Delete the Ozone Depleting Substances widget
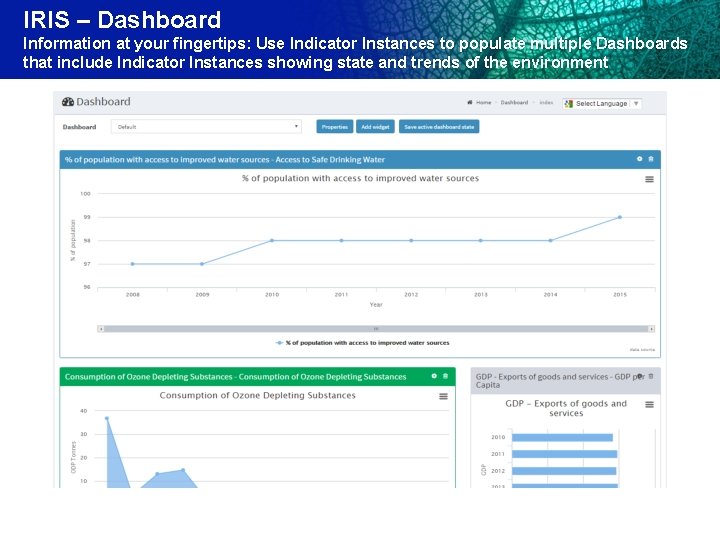Viewport: 720px width, 540px height. tap(445, 376)
